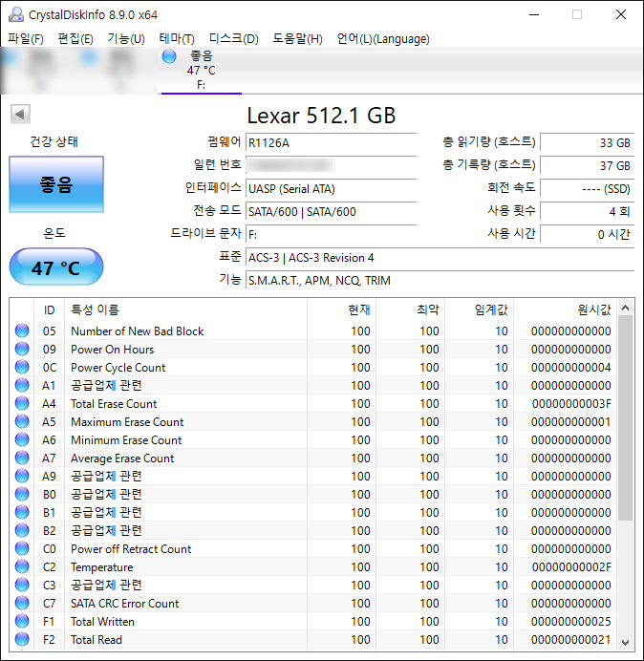Select raw value 00000000003F of Total Erase Count
The height and width of the screenshot is (661, 644).
click(x=571, y=404)
